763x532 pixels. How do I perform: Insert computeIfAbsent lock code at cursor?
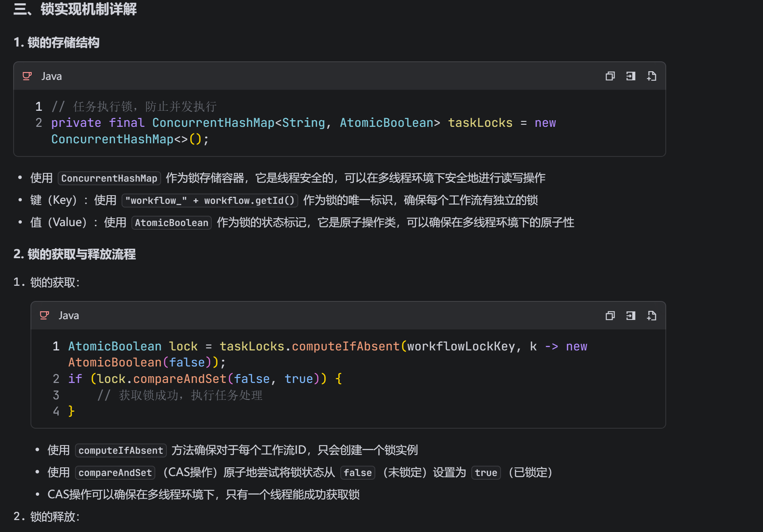coord(631,316)
